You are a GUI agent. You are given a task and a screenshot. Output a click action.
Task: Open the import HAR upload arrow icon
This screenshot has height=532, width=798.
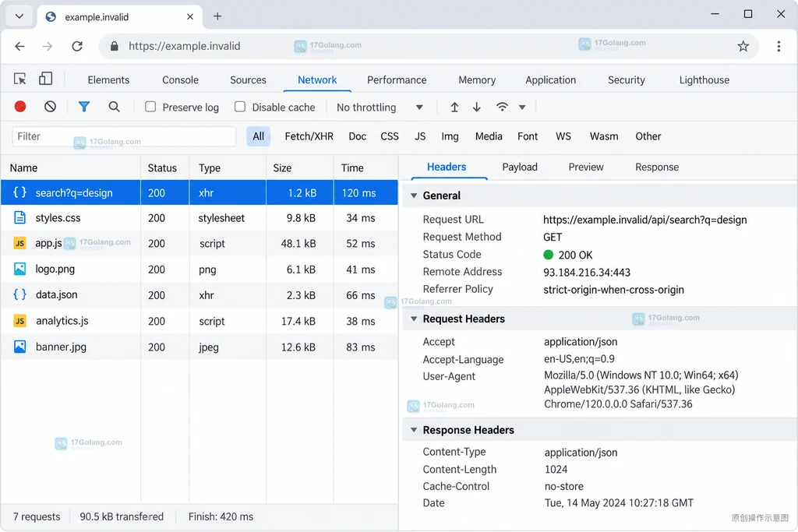click(x=454, y=107)
